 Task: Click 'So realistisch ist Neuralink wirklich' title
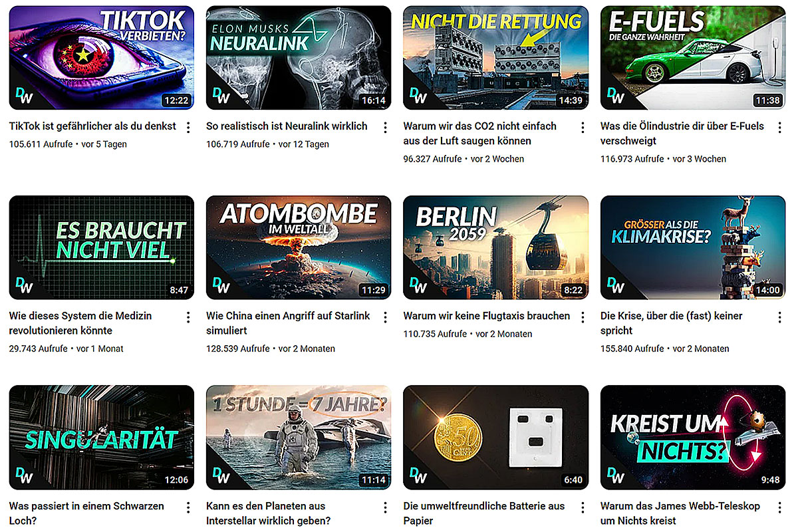pyautogui.click(x=287, y=126)
